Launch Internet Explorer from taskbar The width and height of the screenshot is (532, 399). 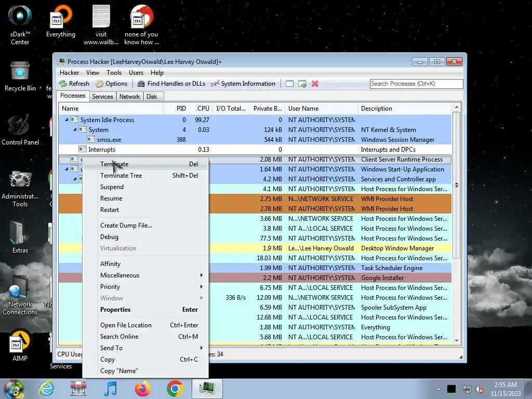point(46,389)
